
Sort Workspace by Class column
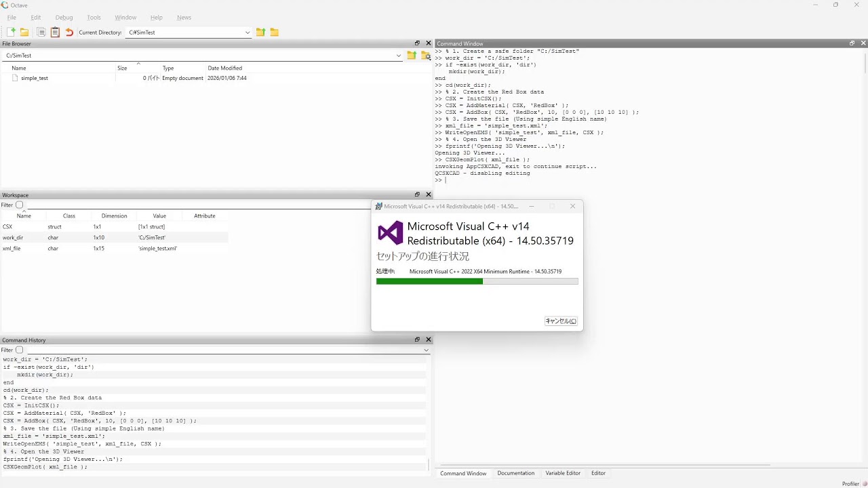click(69, 216)
